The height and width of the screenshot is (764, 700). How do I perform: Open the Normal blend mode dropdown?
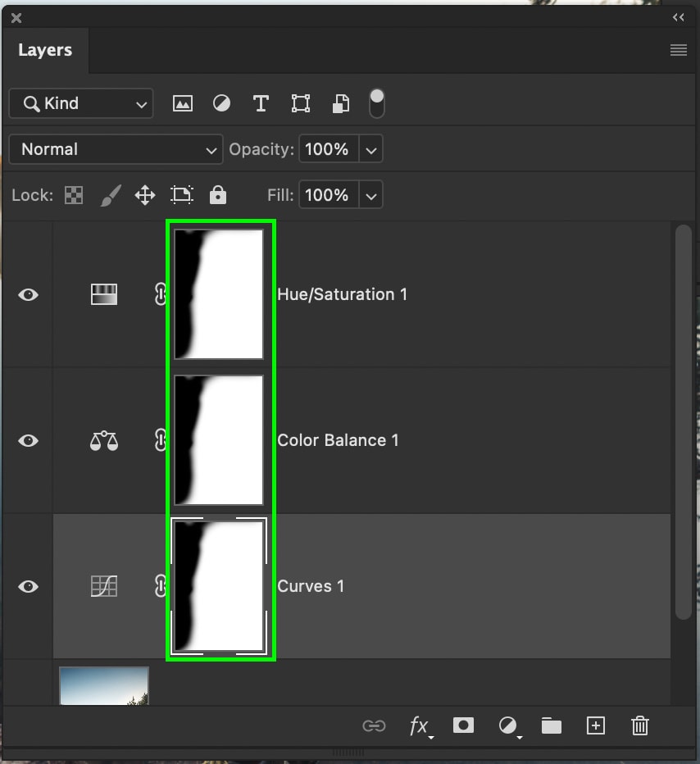[x=116, y=149]
